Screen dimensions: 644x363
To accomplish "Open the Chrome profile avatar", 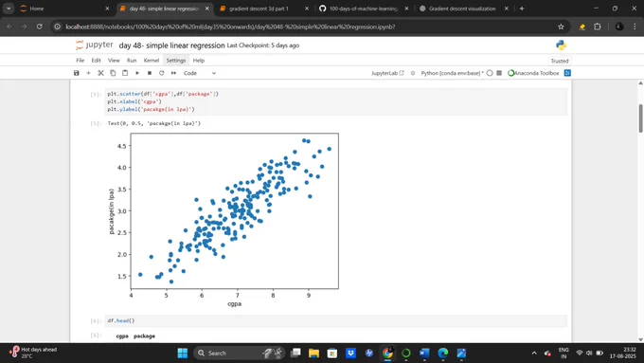I will (619, 27).
